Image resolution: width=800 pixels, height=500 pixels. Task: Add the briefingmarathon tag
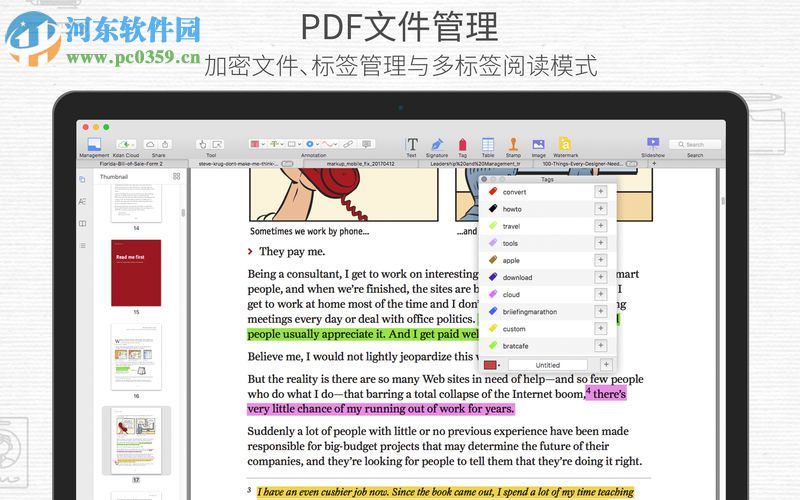pos(601,311)
